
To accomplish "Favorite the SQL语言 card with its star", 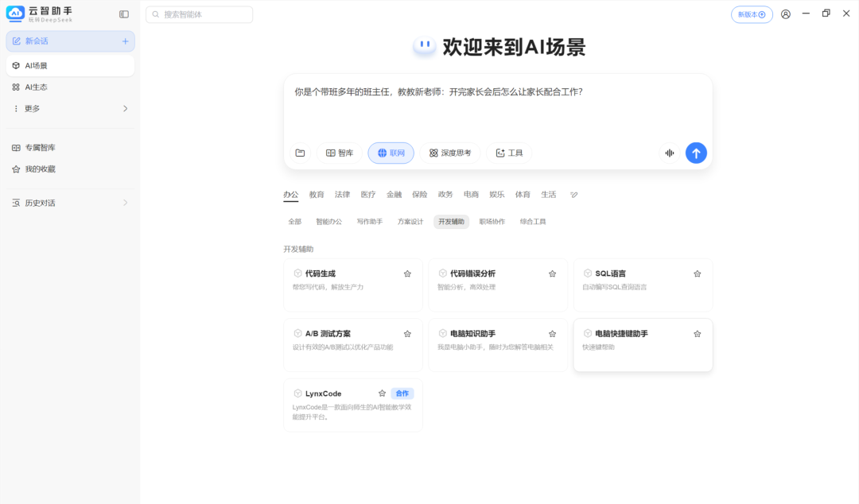I will [698, 274].
